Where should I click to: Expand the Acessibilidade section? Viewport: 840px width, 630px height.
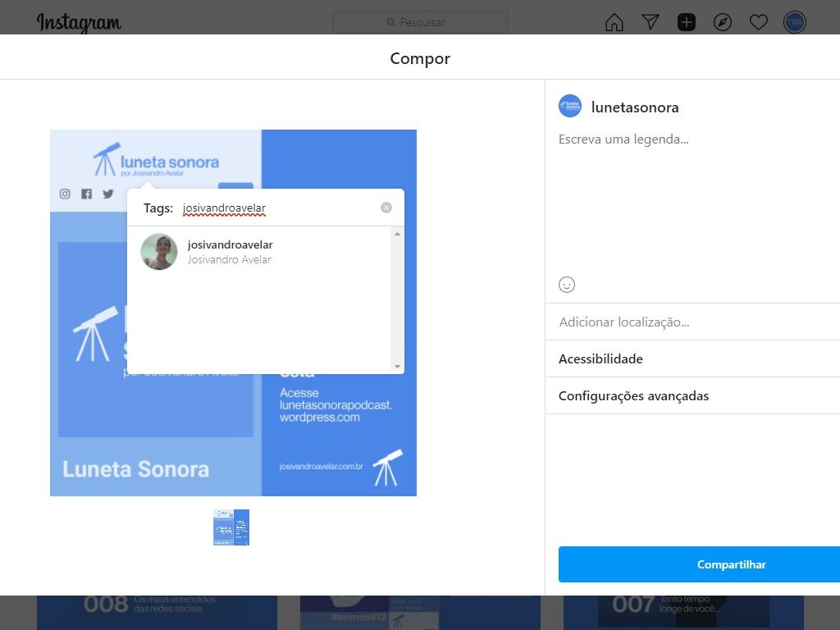click(x=692, y=359)
